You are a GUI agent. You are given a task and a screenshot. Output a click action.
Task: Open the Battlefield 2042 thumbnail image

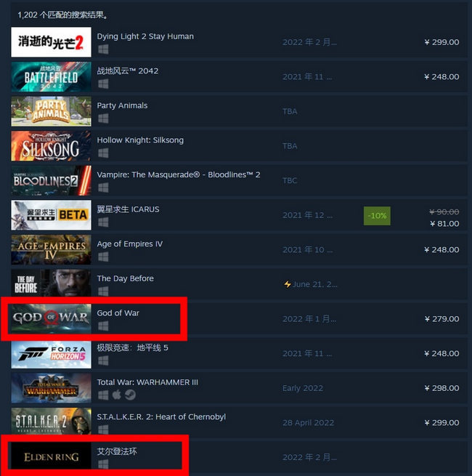point(51,76)
